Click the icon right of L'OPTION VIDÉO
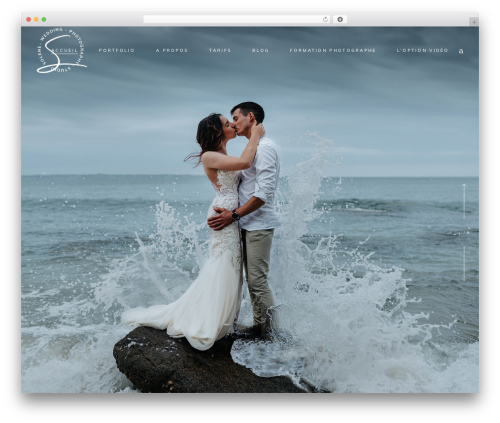 point(461,51)
